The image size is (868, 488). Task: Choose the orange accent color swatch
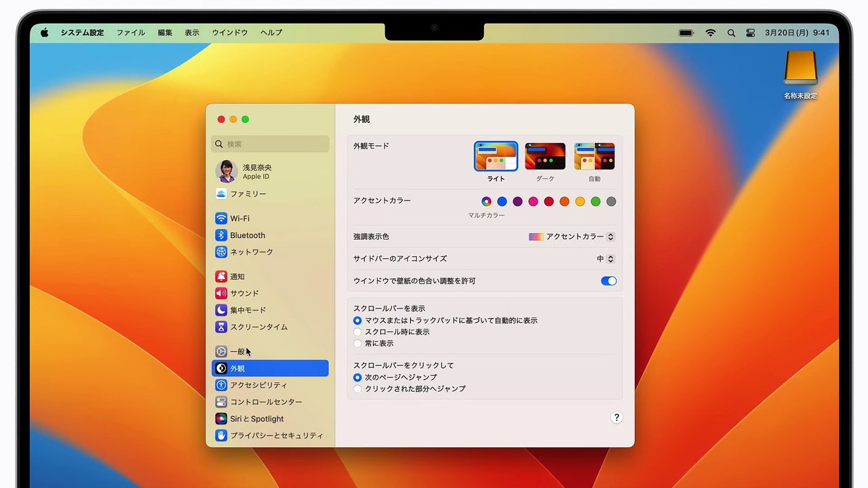(x=564, y=201)
